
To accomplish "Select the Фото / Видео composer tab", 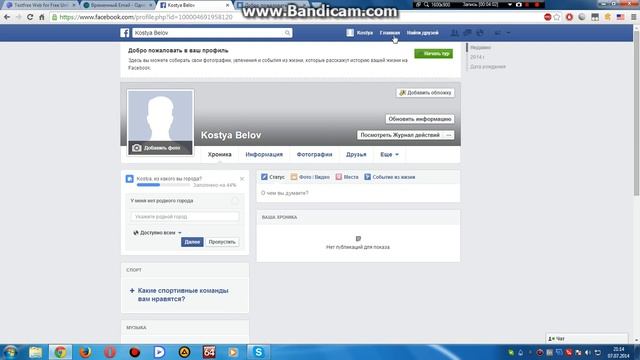I will tap(310, 177).
